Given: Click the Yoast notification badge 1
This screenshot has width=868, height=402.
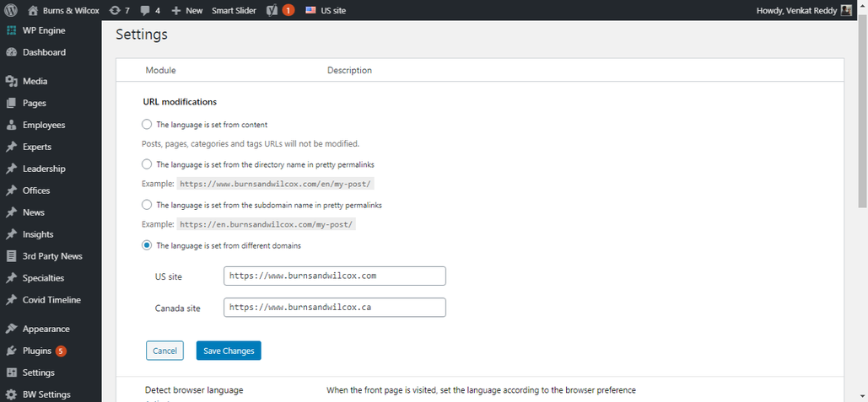Looking at the screenshot, I should pyautogui.click(x=288, y=10).
